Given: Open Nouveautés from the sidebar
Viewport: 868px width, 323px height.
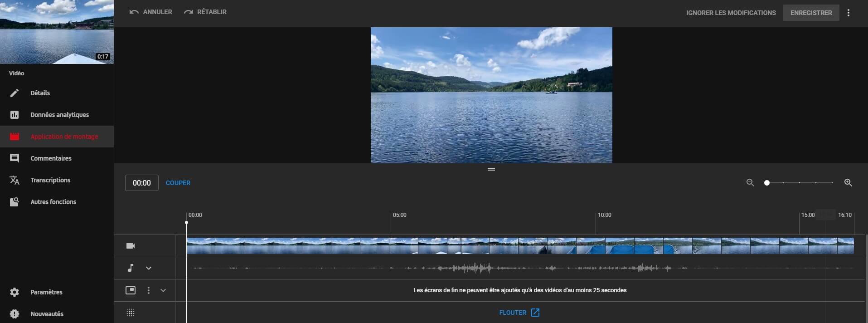Looking at the screenshot, I should [x=57, y=314].
